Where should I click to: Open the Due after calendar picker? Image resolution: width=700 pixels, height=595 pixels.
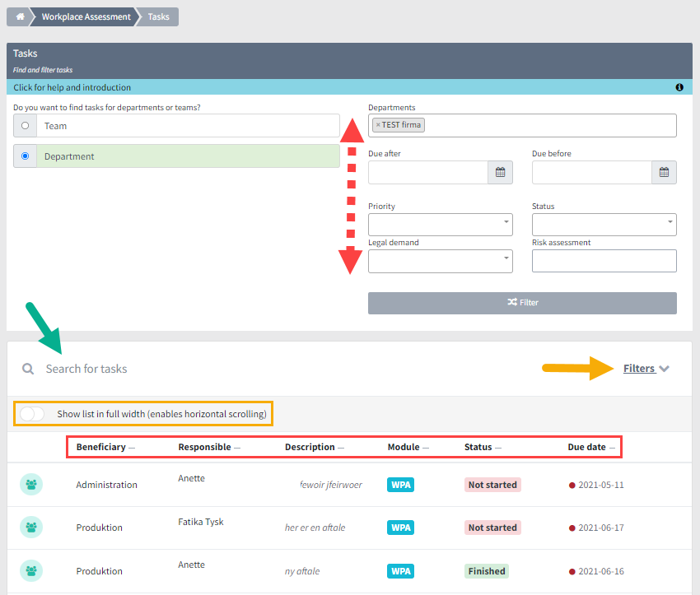tap(500, 172)
